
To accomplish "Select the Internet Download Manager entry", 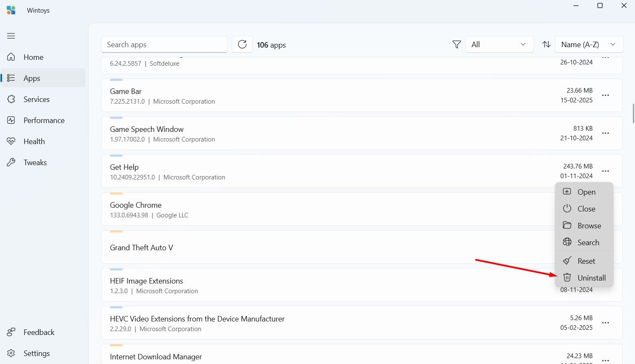I will click(x=362, y=354).
